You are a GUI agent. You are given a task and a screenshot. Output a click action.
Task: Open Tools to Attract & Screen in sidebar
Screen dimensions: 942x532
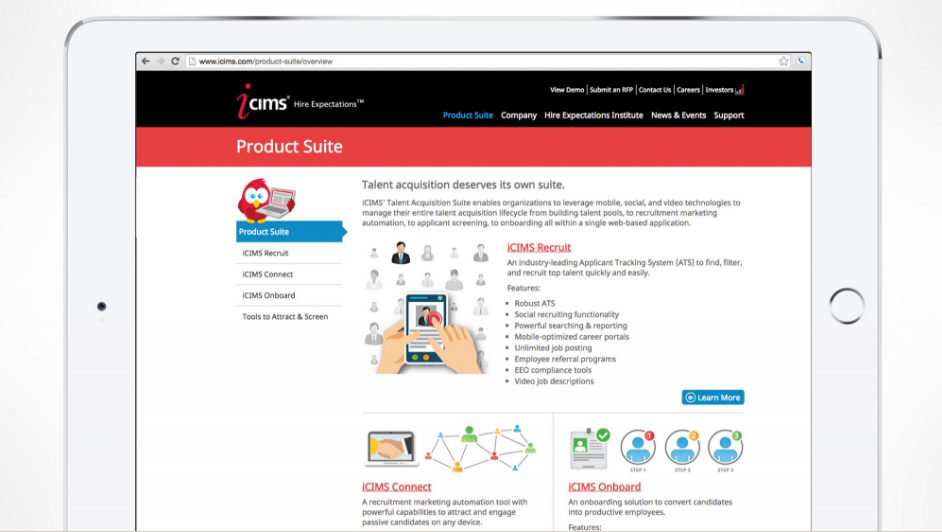point(285,316)
